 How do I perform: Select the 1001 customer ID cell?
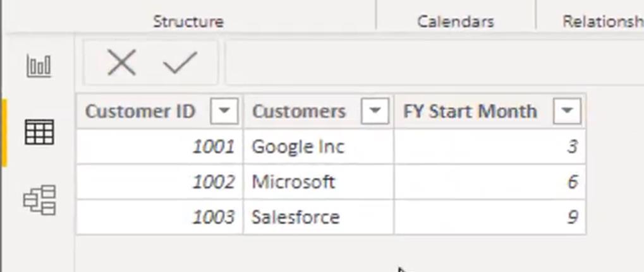point(159,146)
